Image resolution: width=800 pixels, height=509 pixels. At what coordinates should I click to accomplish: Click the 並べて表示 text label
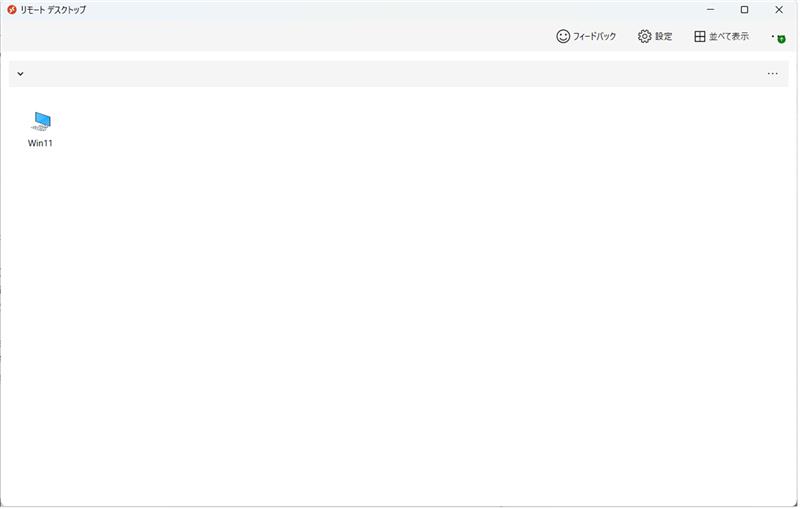[730, 36]
